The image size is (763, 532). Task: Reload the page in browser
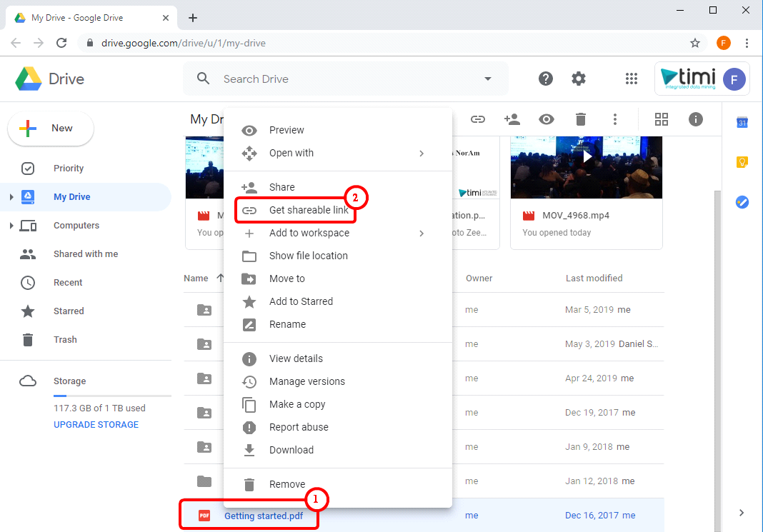click(x=61, y=43)
